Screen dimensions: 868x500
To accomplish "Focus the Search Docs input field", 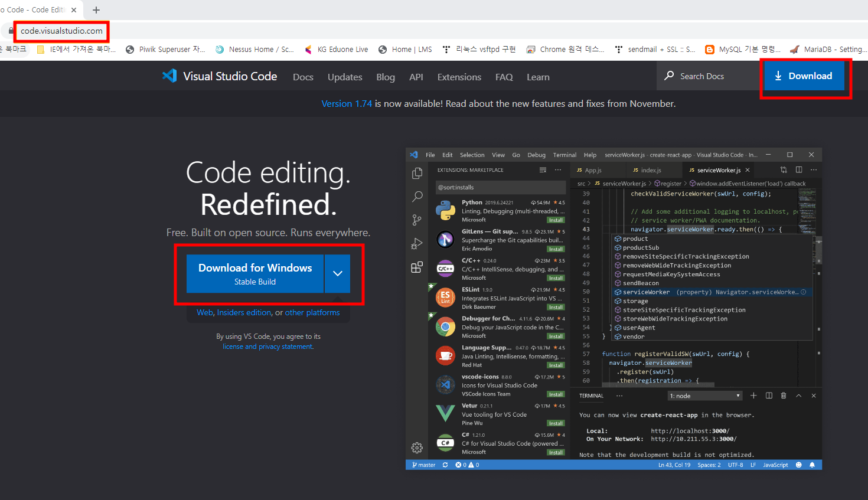I will [x=709, y=76].
